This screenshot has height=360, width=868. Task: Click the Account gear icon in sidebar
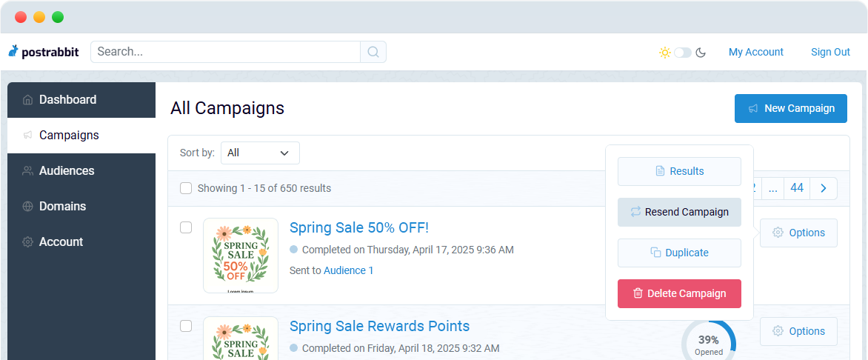click(x=27, y=242)
